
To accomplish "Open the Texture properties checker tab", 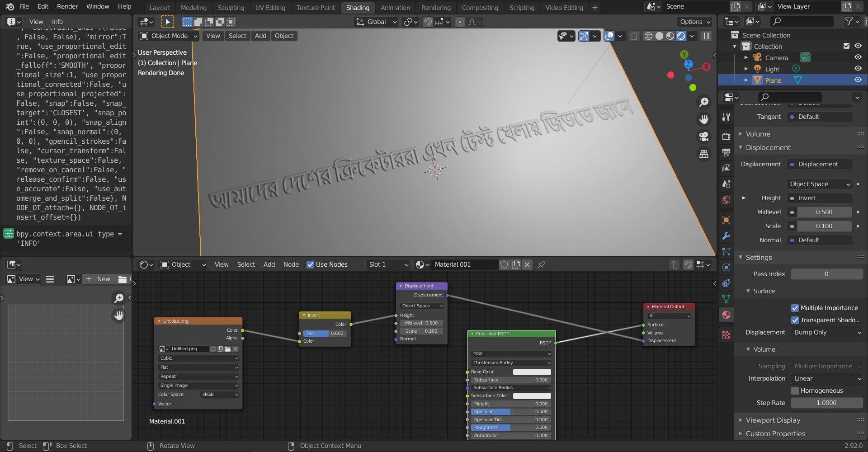I will click(726, 334).
